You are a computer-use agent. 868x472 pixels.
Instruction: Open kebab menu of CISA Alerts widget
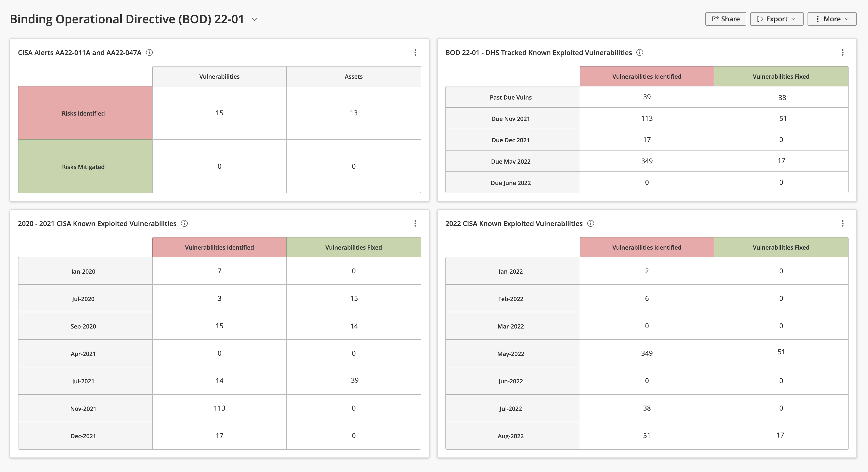coord(415,52)
